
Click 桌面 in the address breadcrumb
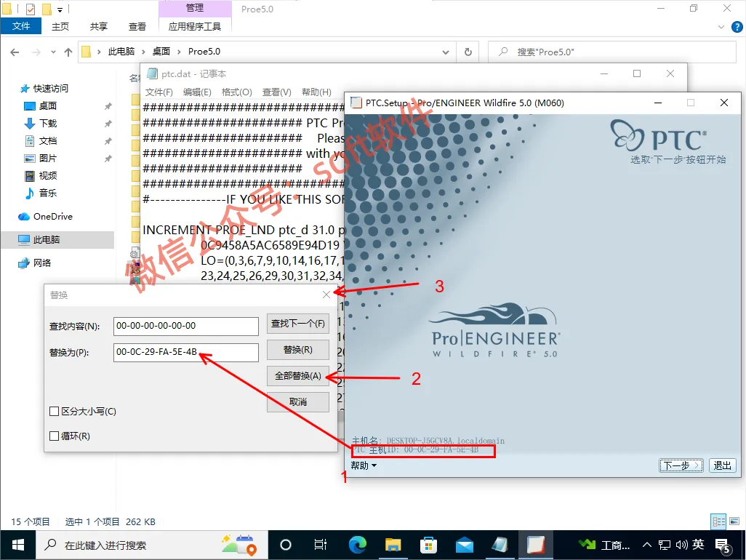[x=161, y=52]
